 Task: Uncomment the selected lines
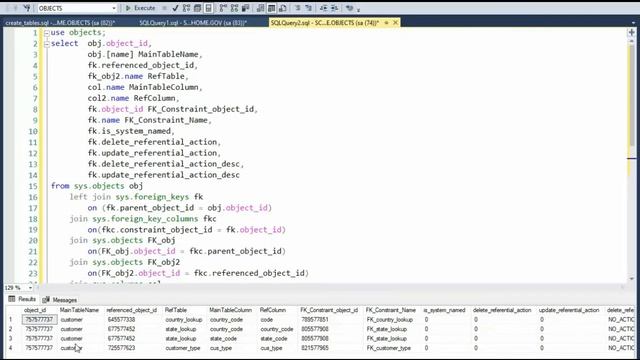[309, 8]
